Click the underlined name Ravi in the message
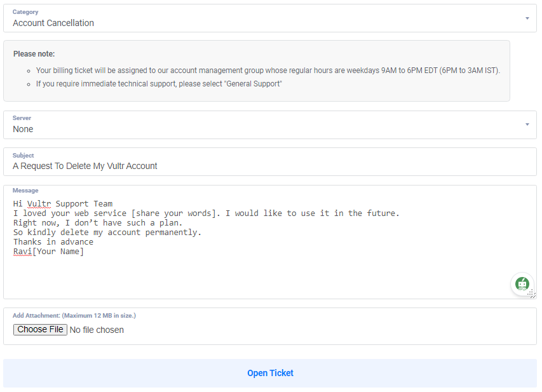The image size is (542, 392). click(x=22, y=251)
